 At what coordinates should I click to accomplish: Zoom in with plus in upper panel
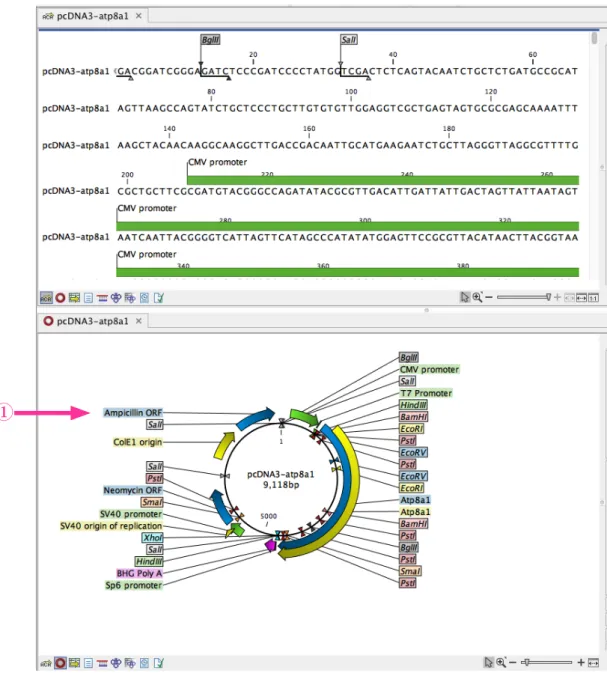[x=557, y=297]
